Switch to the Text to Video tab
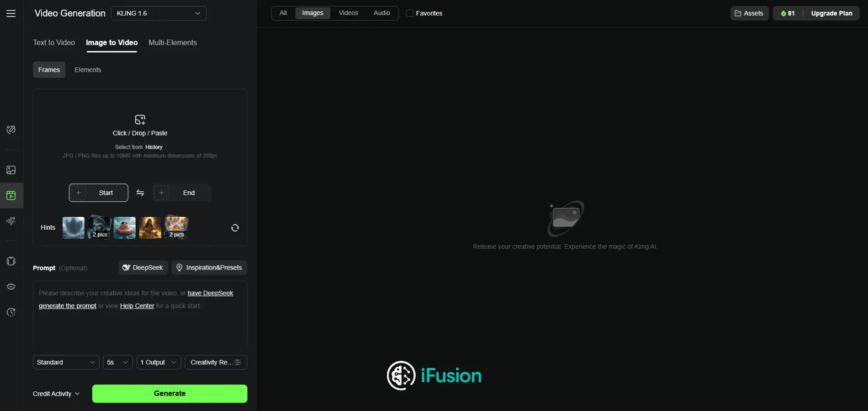868x411 pixels. 54,42
